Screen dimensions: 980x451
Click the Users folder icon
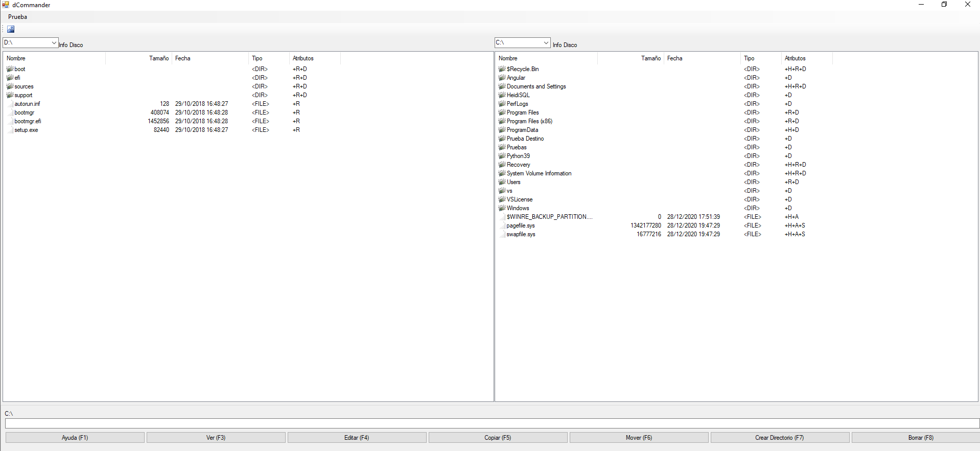click(502, 182)
